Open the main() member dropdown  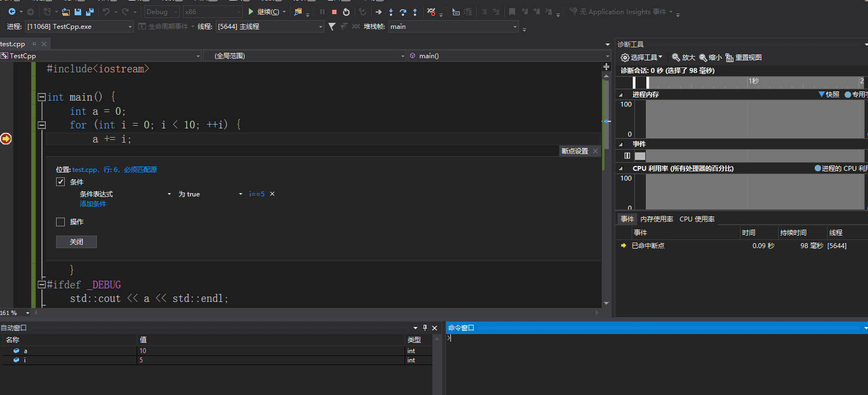pos(509,55)
